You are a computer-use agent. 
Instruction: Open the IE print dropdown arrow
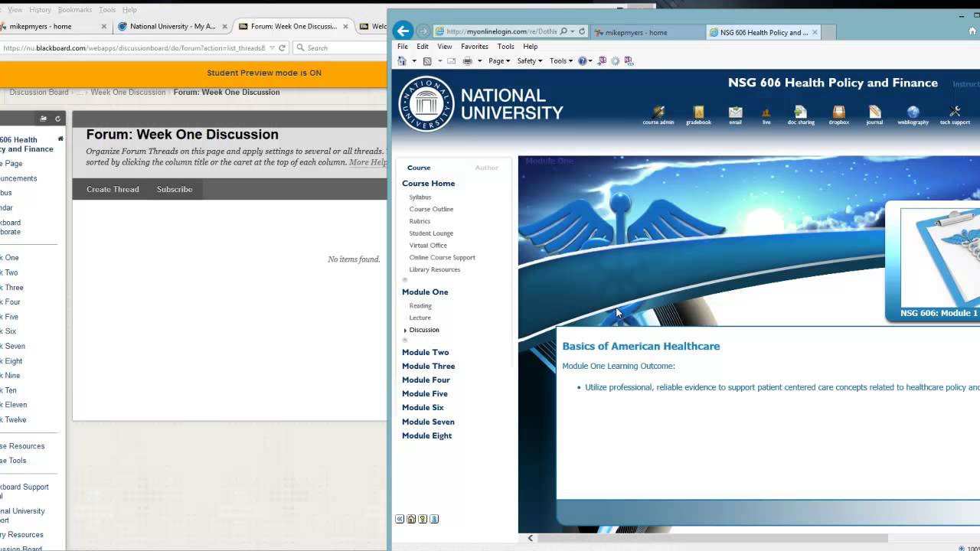(x=479, y=61)
